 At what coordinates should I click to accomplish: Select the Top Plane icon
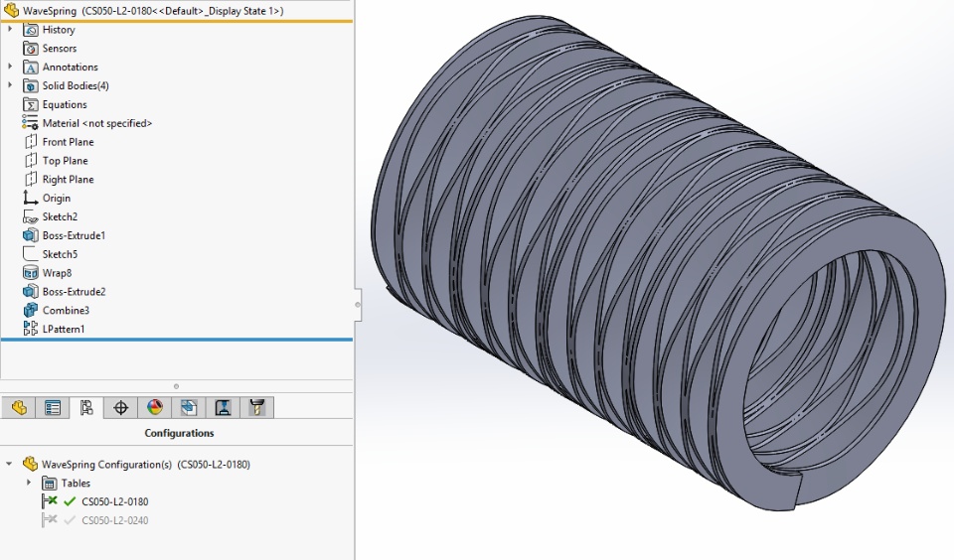pyautogui.click(x=31, y=161)
